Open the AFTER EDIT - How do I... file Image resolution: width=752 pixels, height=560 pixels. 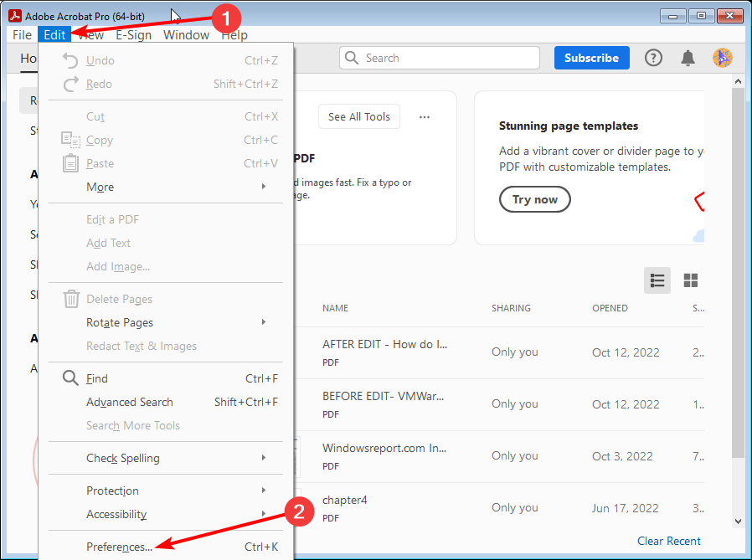coord(384,344)
